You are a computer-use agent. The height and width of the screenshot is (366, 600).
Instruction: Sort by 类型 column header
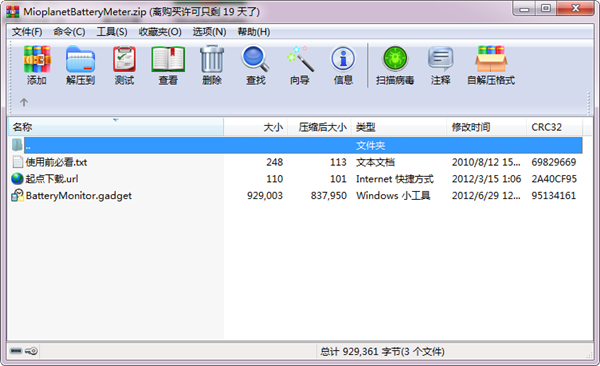click(399, 127)
